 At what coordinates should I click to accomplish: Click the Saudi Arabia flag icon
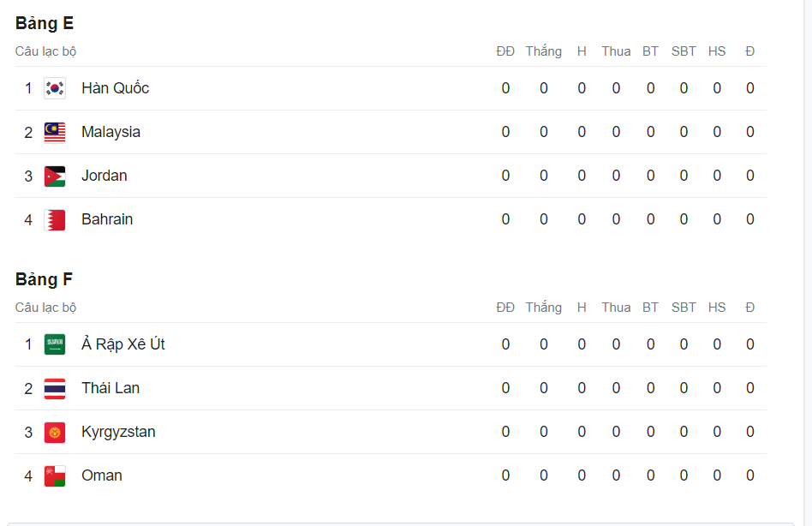point(55,344)
